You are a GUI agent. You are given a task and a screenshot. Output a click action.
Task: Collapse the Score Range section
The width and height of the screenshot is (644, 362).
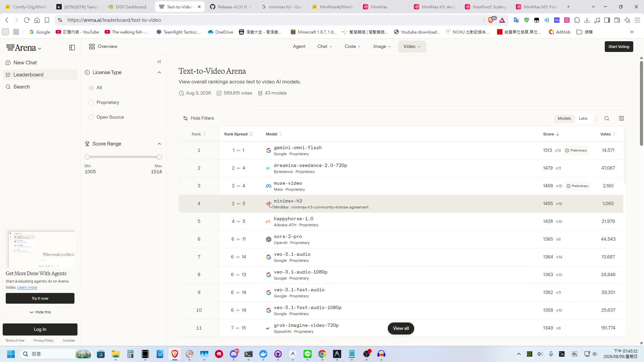[159, 144]
